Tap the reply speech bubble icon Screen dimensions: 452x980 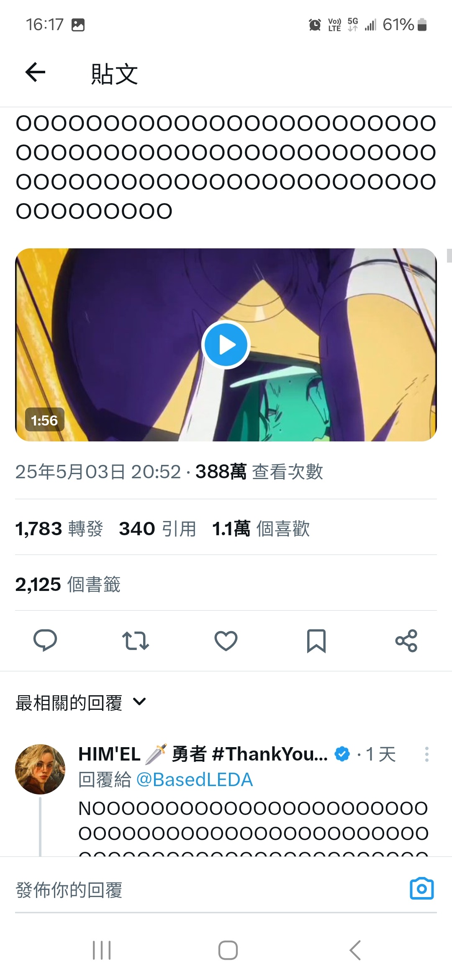tap(45, 640)
